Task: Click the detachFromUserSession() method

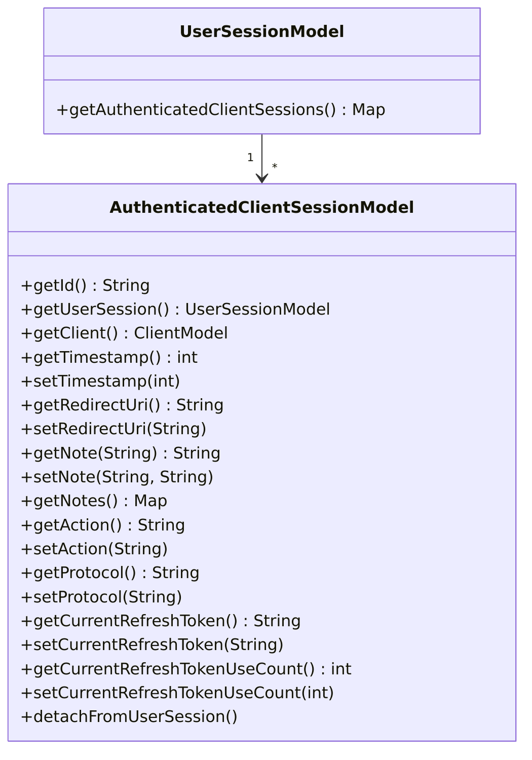Action: [x=129, y=717]
